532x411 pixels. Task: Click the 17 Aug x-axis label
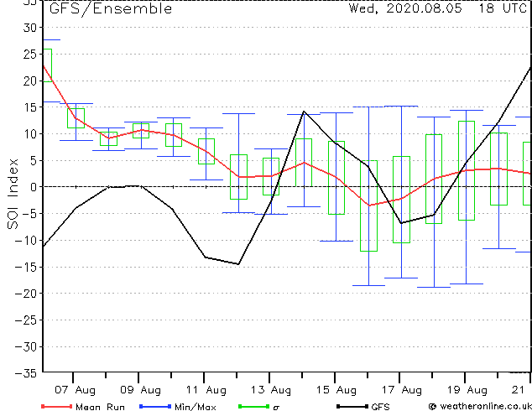(402, 390)
